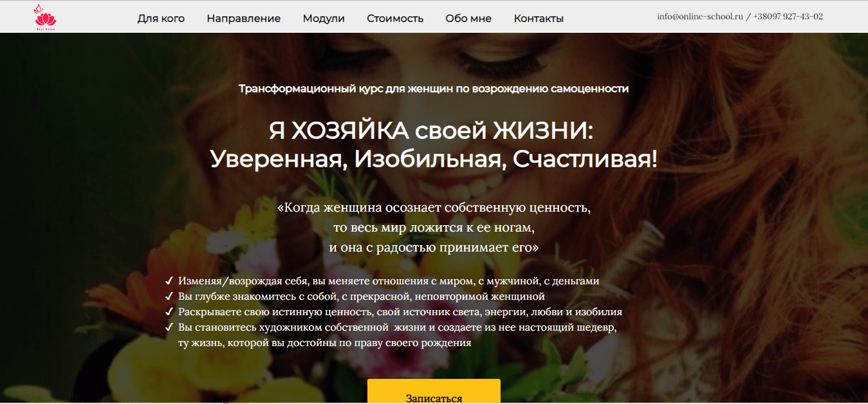Click the checkmark beside "Изменяя/возрождая себя"

pyautogui.click(x=169, y=281)
